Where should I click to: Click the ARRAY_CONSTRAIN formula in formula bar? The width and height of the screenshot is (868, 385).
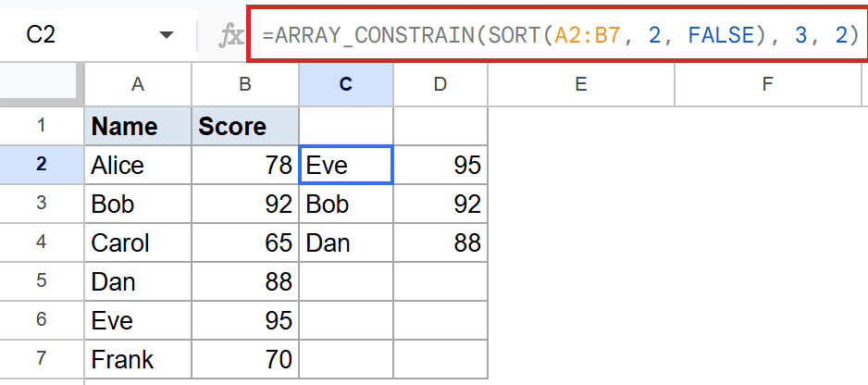point(561,35)
